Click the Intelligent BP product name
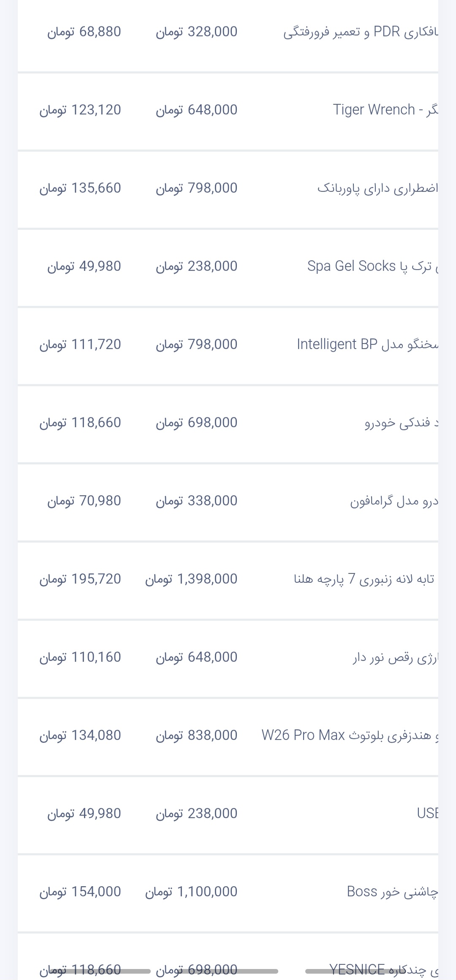This screenshot has width=456, height=980. [x=367, y=344]
